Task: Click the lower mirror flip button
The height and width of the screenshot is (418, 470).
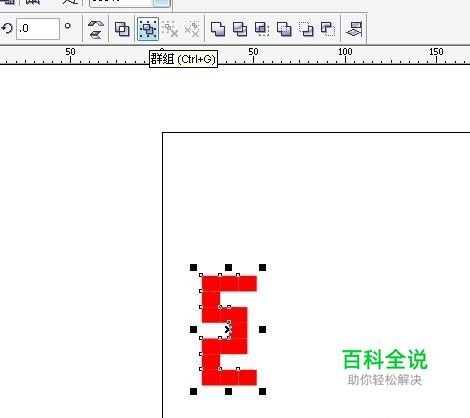Action: pos(96,34)
